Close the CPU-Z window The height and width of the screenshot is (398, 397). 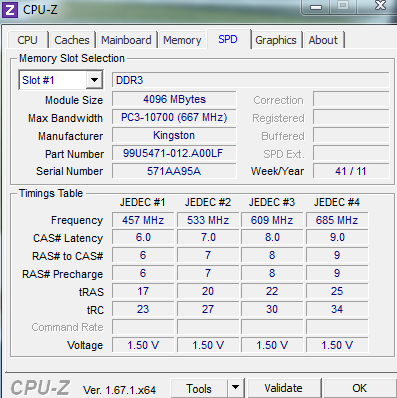380,6
